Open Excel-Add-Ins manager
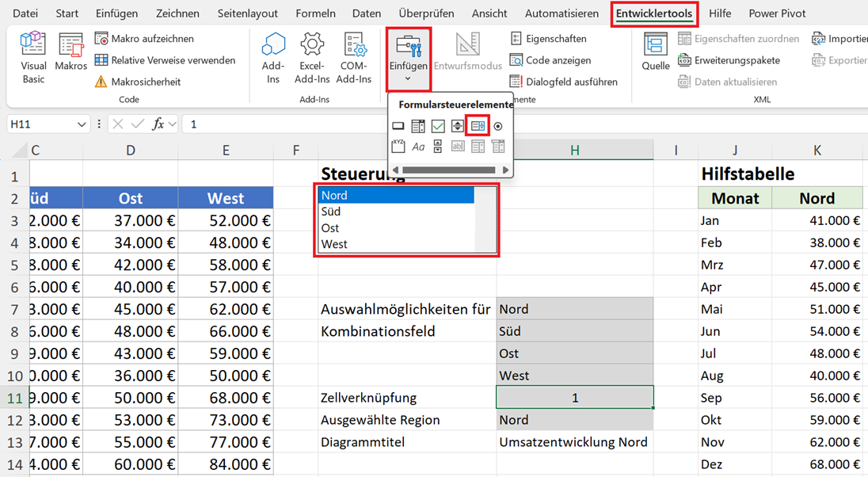The image size is (868, 477). [312, 58]
